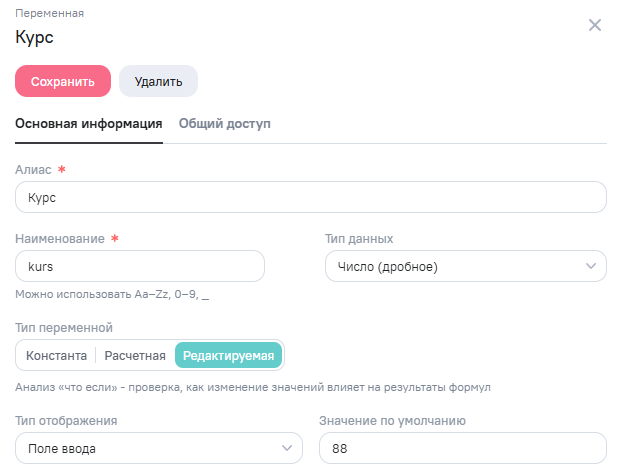Click the Наименование field label
622x473 pixels.
[x=60, y=239]
